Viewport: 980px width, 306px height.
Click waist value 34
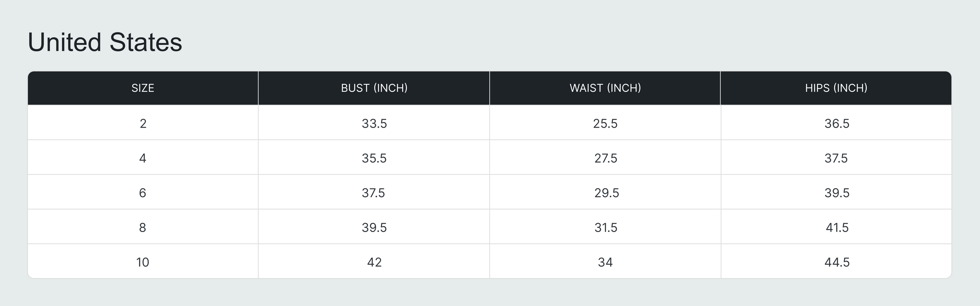click(605, 262)
